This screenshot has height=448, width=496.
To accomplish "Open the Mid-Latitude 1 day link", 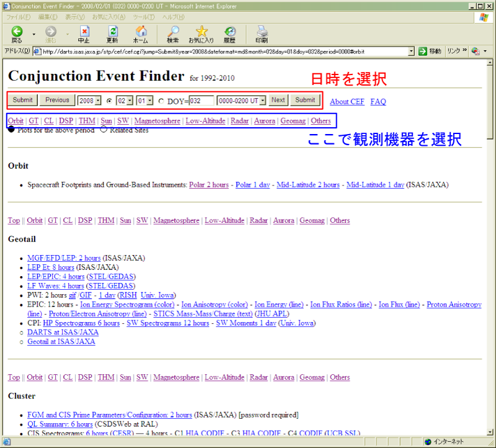I will pos(375,184).
